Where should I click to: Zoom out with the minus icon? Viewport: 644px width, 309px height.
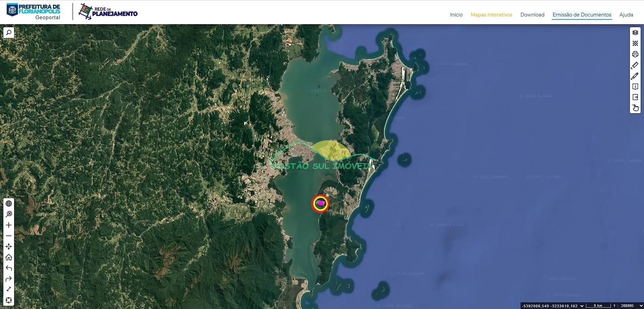point(9,236)
